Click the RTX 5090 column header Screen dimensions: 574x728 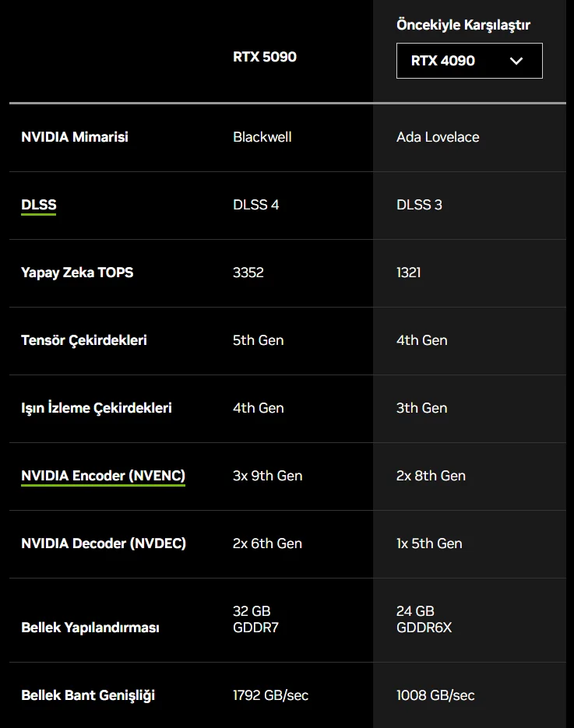[x=265, y=57]
